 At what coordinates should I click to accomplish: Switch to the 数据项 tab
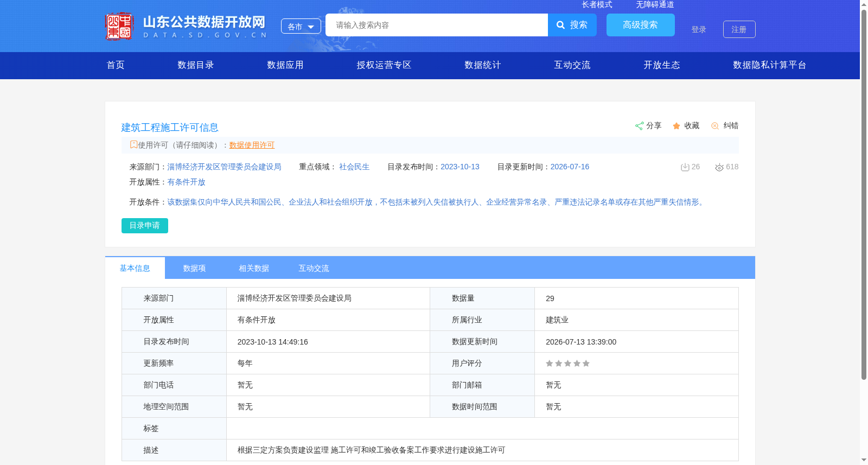coord(194,268)
